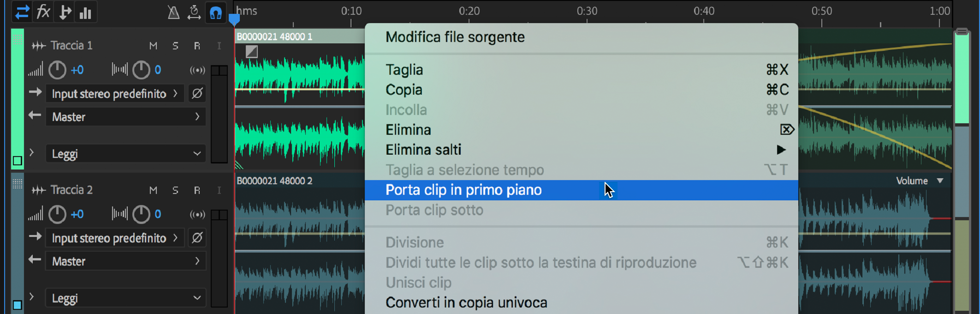Click the fx icon in the editor toolbar
Viewport: 980px width, 314px height.
tap(43, 12)
